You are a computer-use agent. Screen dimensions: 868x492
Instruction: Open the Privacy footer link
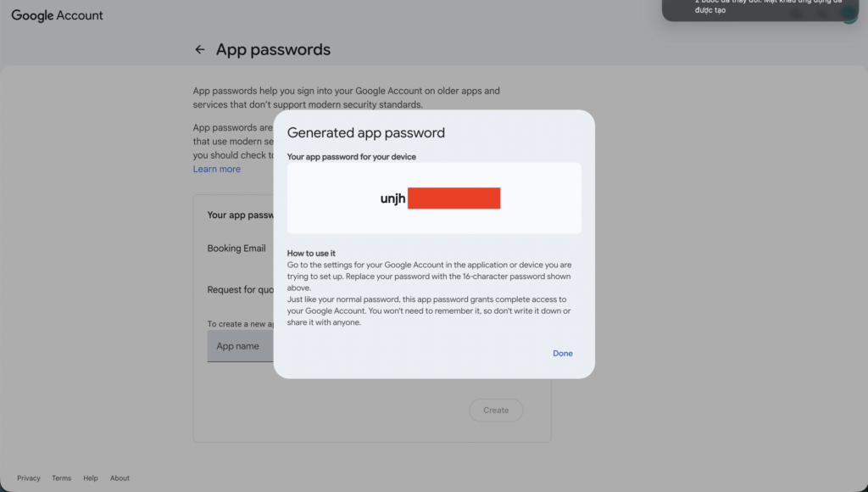29,478
